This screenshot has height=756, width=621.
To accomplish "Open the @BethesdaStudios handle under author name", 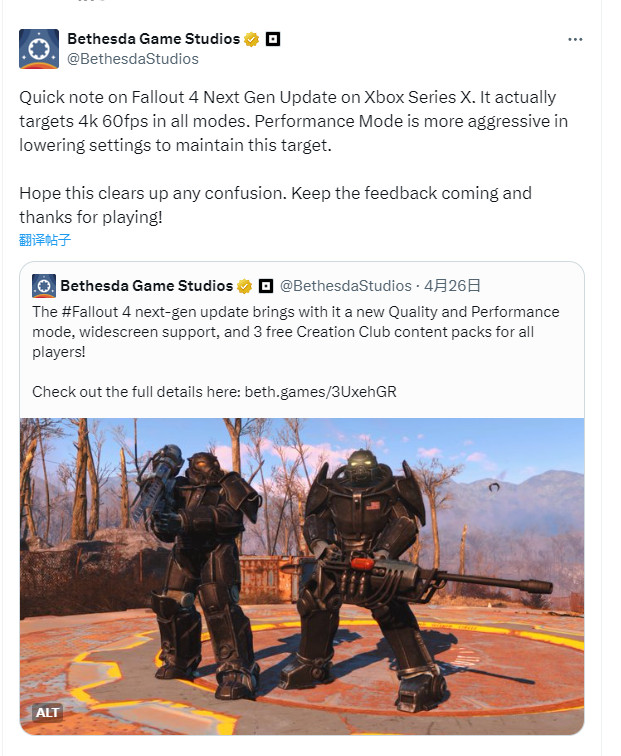I will (x=133, y=59).
